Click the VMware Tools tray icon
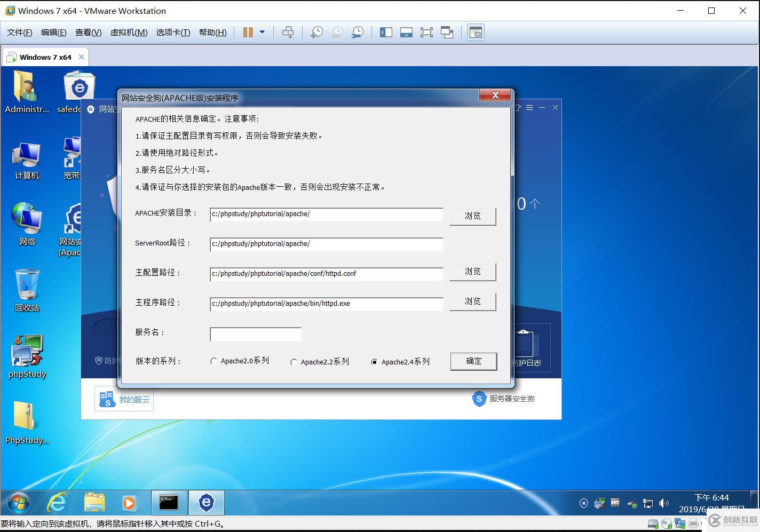Image resolution: width=760 pixels, height=532 pixels. coord(615,503)
